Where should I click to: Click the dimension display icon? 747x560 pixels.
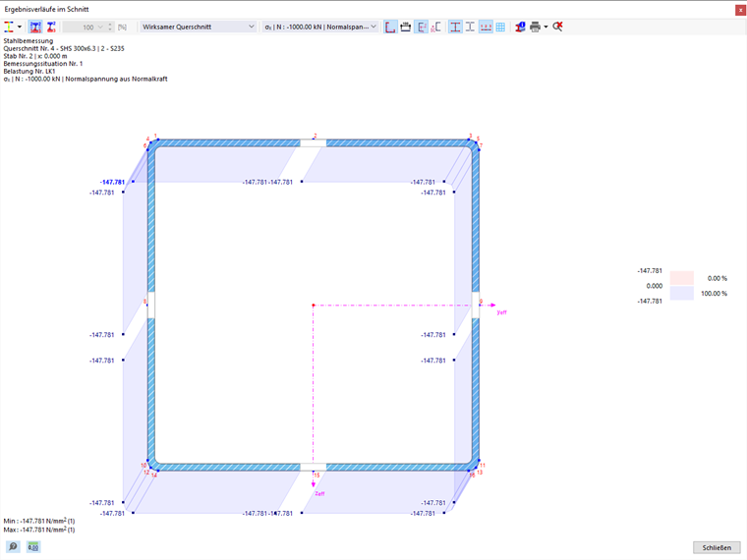405,28
